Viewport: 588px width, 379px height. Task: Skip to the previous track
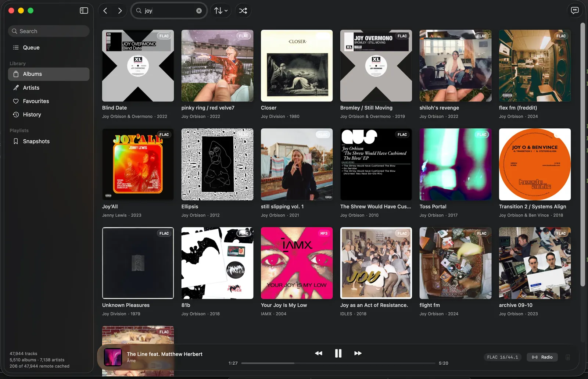click(319, 353)
